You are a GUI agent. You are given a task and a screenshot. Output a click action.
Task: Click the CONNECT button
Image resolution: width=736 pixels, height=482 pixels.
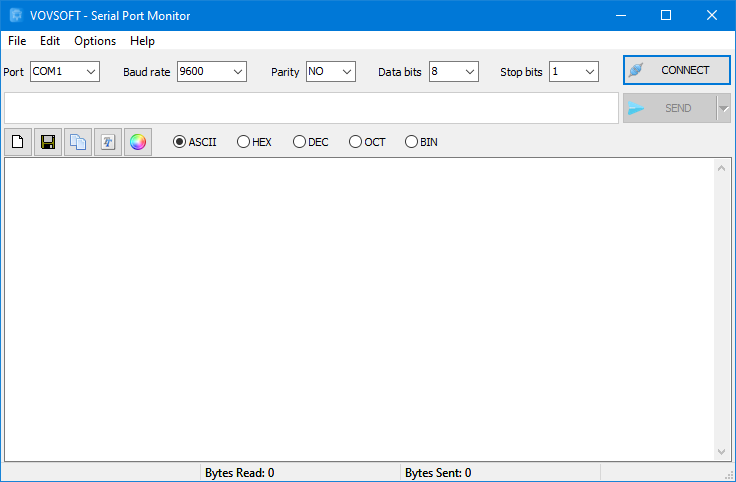point(677,70)
